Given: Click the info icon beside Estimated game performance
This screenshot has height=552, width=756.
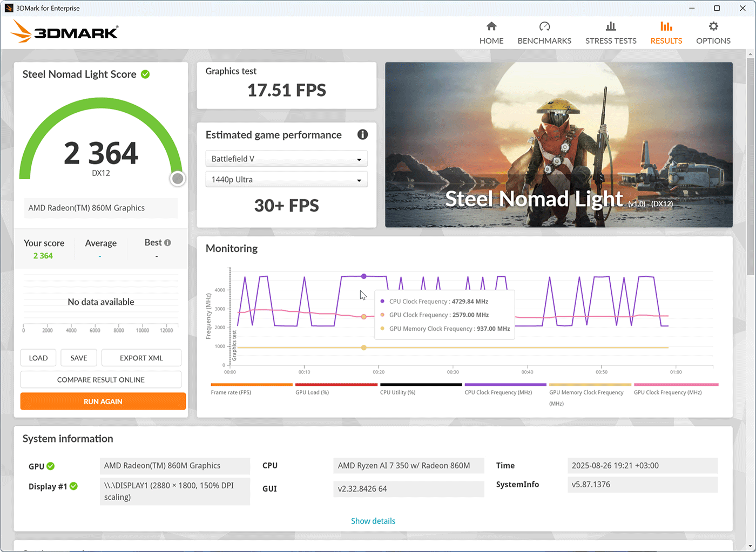Looking at the screenshot, I should point(362,134).
